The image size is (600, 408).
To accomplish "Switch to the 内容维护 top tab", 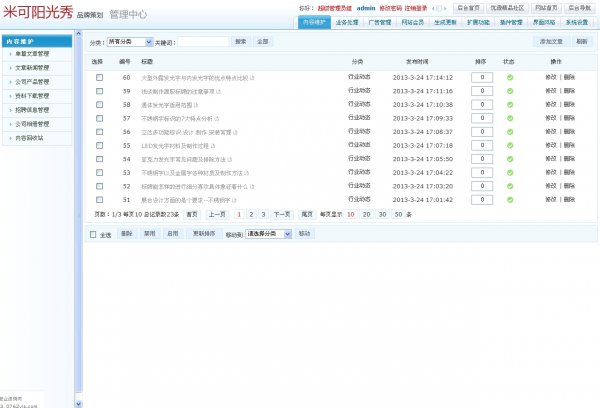I will [314, 23].
